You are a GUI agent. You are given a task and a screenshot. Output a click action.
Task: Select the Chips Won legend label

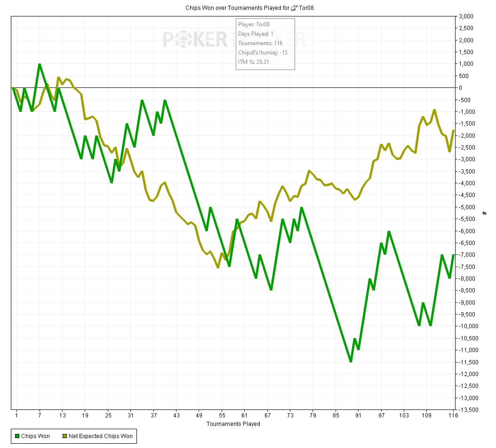pos(35,436)
